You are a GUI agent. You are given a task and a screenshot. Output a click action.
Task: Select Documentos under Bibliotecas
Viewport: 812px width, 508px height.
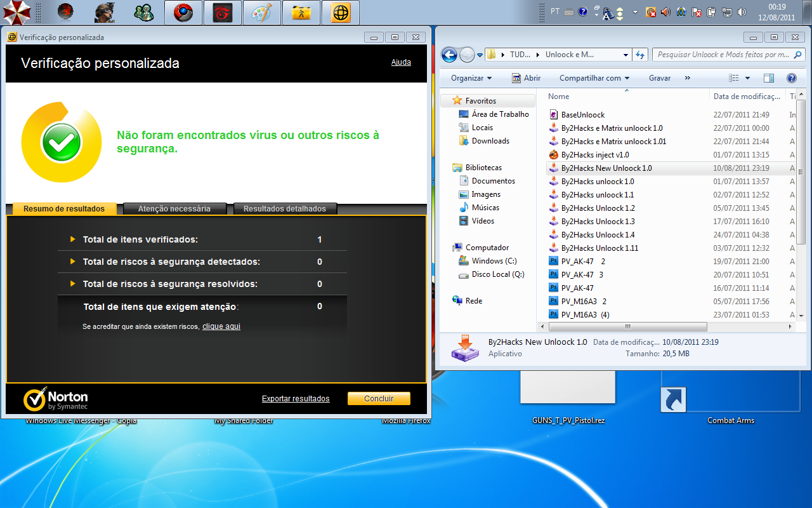tap(487, 181)
